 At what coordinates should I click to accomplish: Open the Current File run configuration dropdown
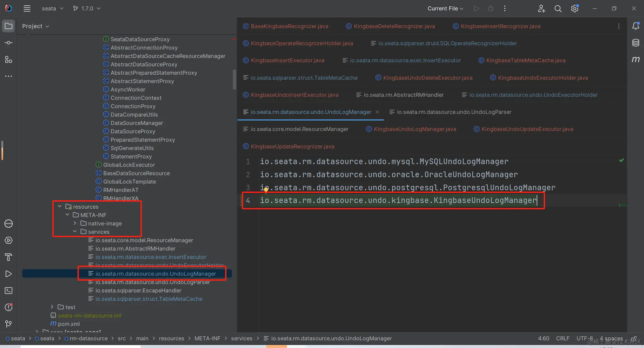click(445, 9)
